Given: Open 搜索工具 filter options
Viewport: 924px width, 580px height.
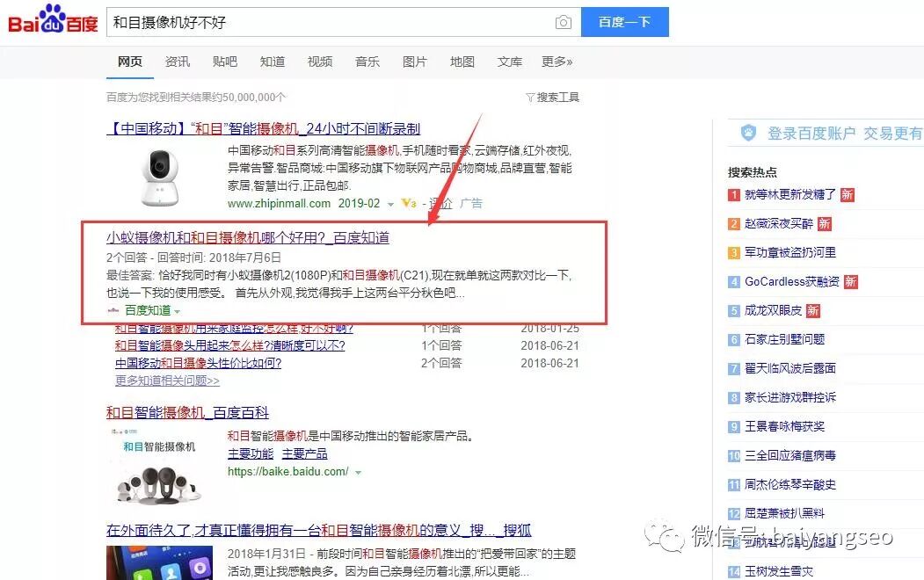Looking at the screenshot, I should [x=553, y=98].
